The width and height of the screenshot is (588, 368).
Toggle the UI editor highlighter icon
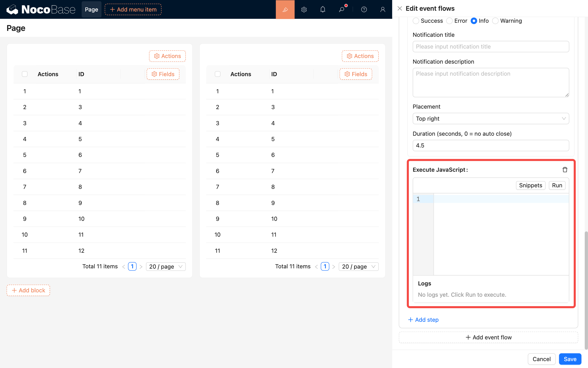[285, 9]
